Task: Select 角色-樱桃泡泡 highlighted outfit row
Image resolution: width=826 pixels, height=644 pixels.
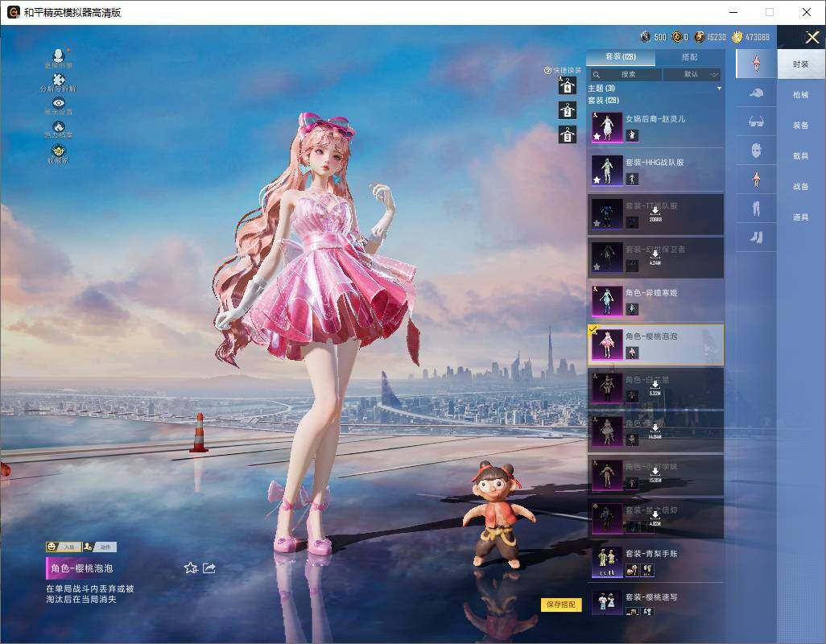Action: [x=655, y=345]
